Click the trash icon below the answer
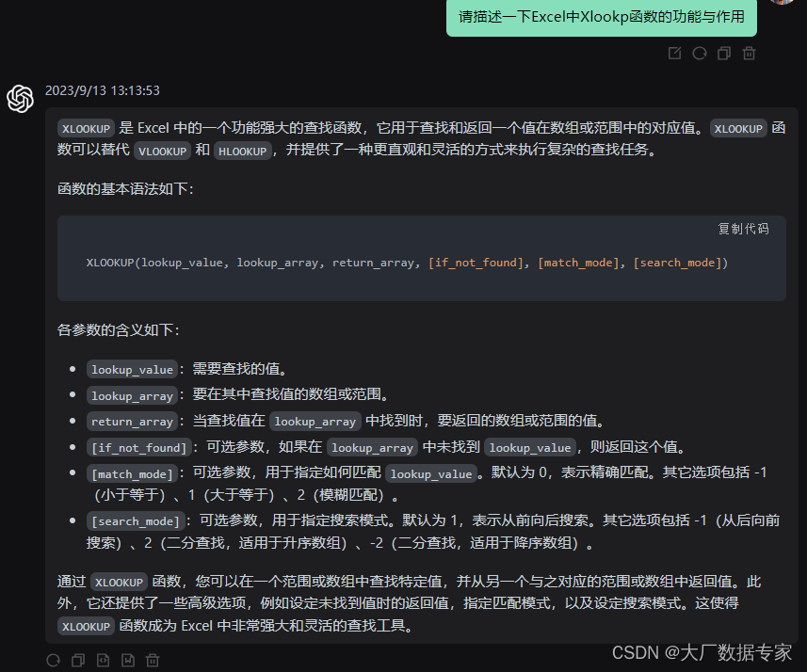Screen dimensions: 807x672 [x=153, y=660]
